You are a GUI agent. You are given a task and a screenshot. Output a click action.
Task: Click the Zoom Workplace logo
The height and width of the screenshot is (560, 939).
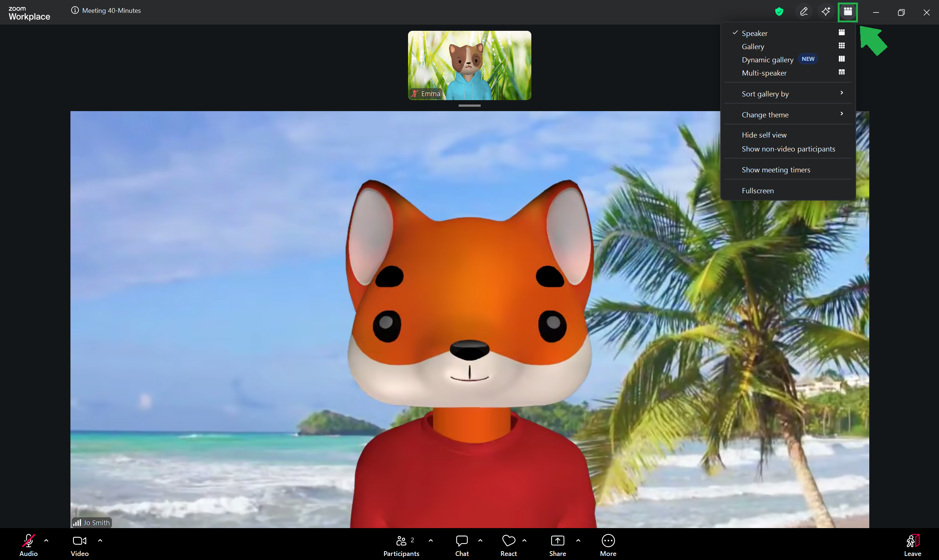click(x=29, y=13)
